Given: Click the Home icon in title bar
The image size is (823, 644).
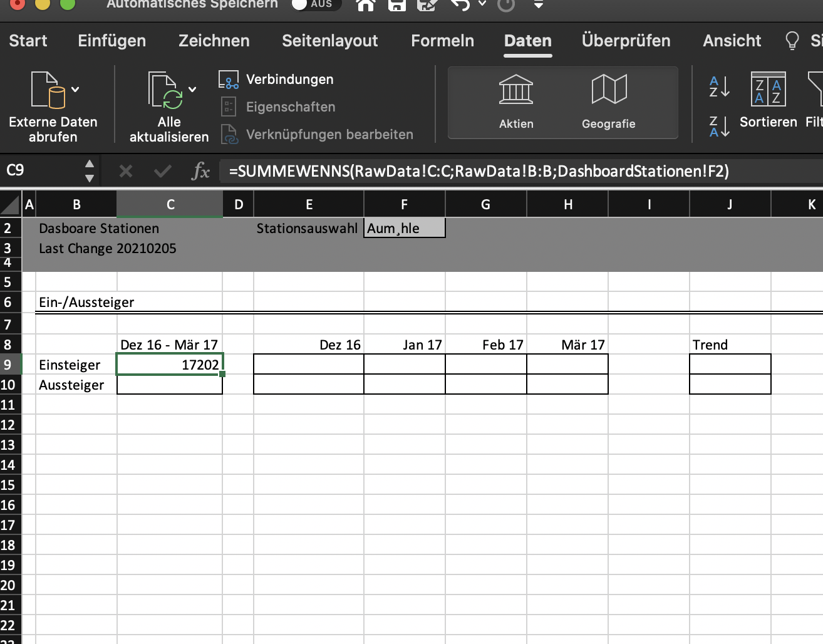Looking at the screenshot, I should tap(365, 5).
